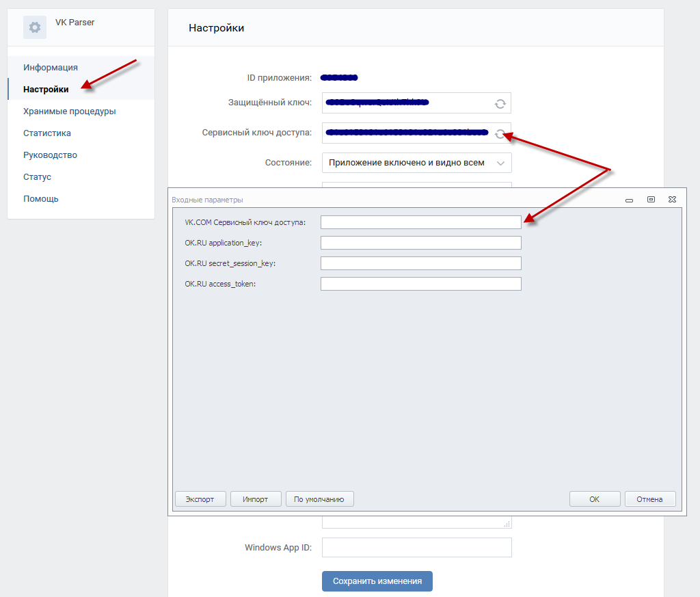Viewport: 700px width, 597px height.
Task: Click the По умолчанию button
Action: (319, 499)
